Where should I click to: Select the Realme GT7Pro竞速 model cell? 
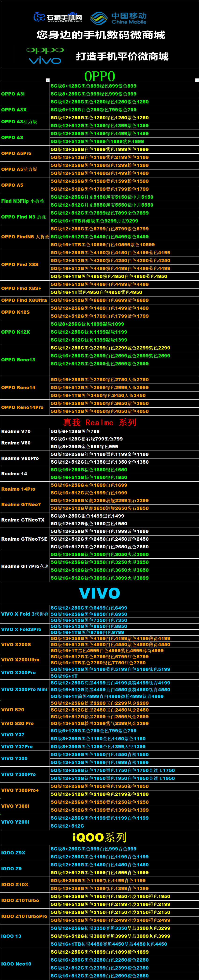(25, 567)
